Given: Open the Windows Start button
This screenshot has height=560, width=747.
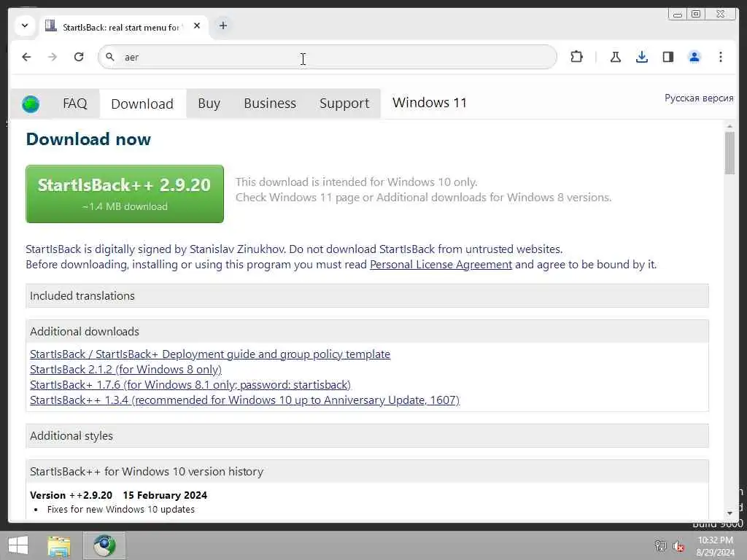Looking at the screenshot, I should click(18, 545).
